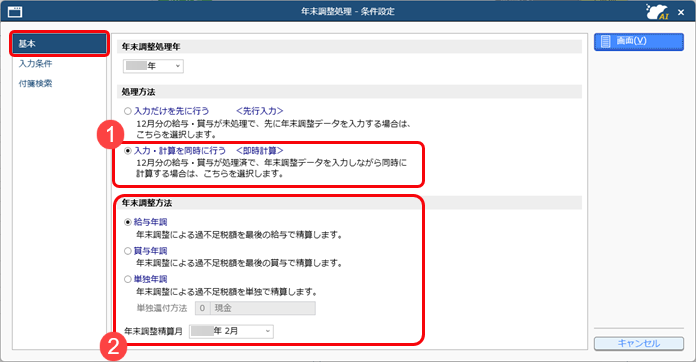
Task: Open the 付箋検索 settings page
Action: (36, 83)
